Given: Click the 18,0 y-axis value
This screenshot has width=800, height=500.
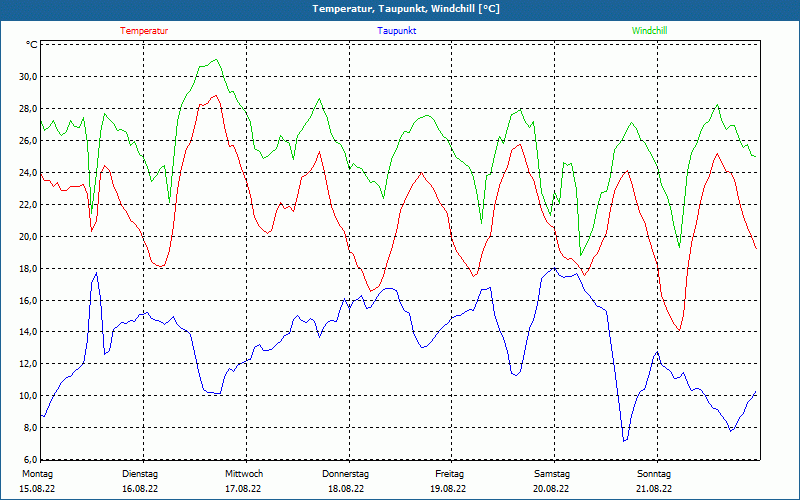Looking at the screenshot, I should pyautogui.click(x=28, y=268).
